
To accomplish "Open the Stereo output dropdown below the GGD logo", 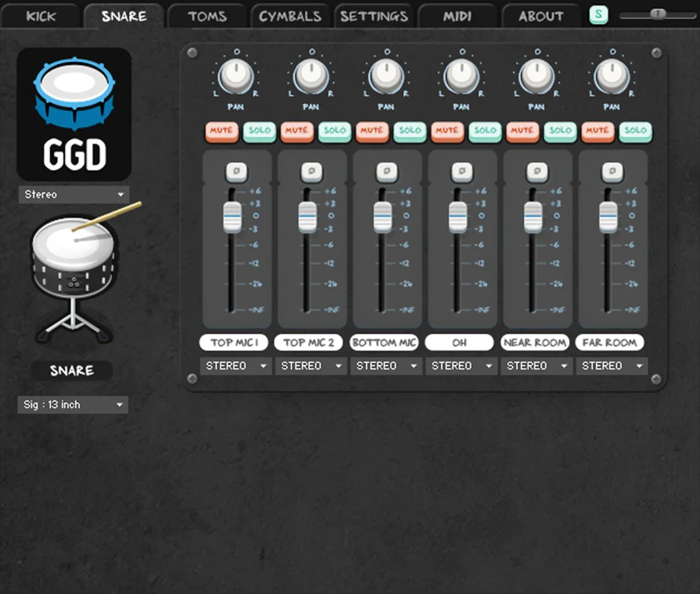I will click(73, 194).
